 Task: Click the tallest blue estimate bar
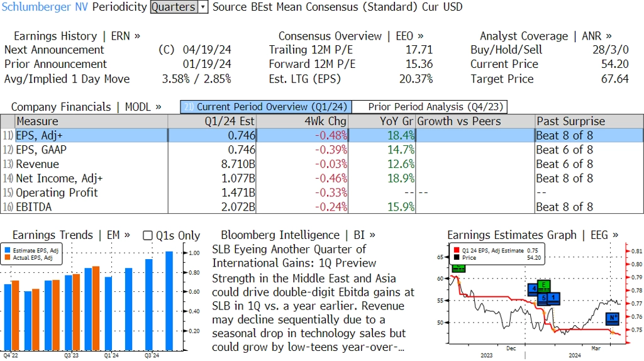coord(169,301)
